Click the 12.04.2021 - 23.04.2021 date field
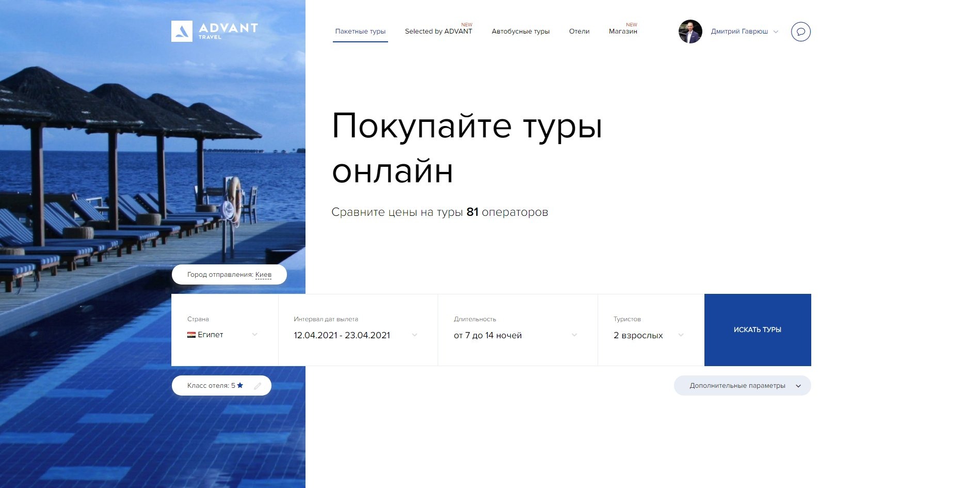 (x=342, y=335)
